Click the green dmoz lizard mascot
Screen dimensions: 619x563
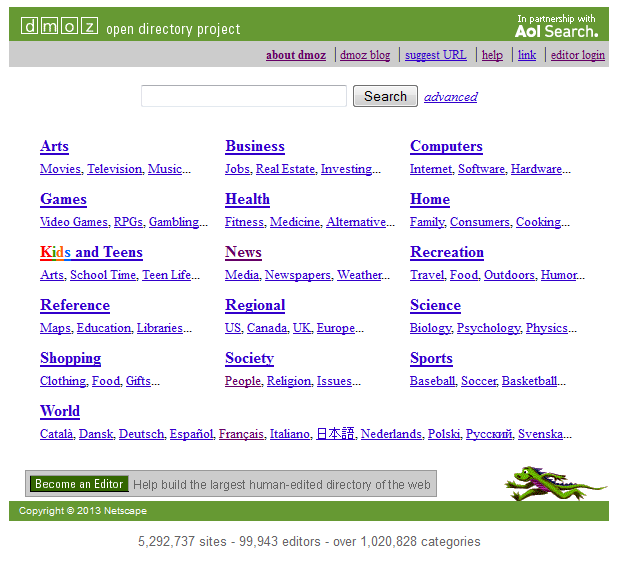553,484
